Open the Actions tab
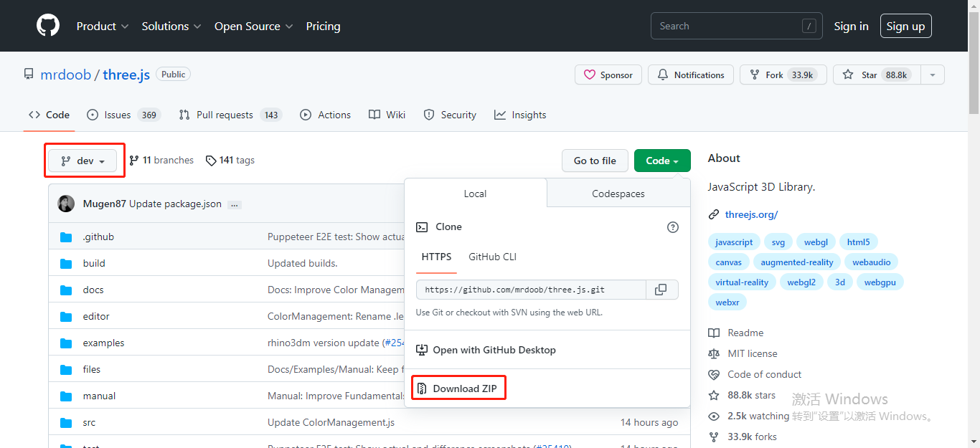 point(325,115)
